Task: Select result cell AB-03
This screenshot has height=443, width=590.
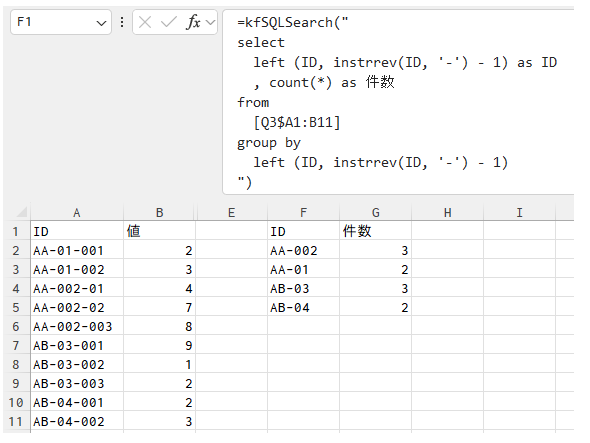Action: tap(303, 288)
